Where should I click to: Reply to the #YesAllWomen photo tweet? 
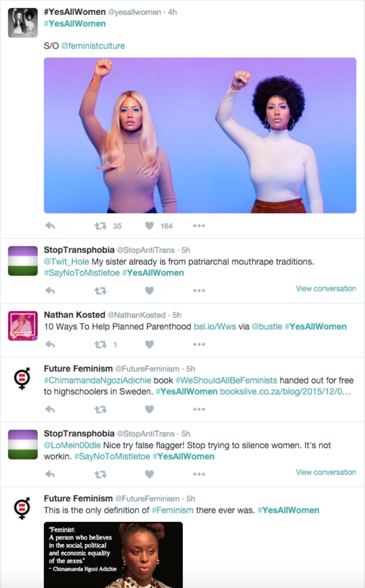[x=50, y=226]
